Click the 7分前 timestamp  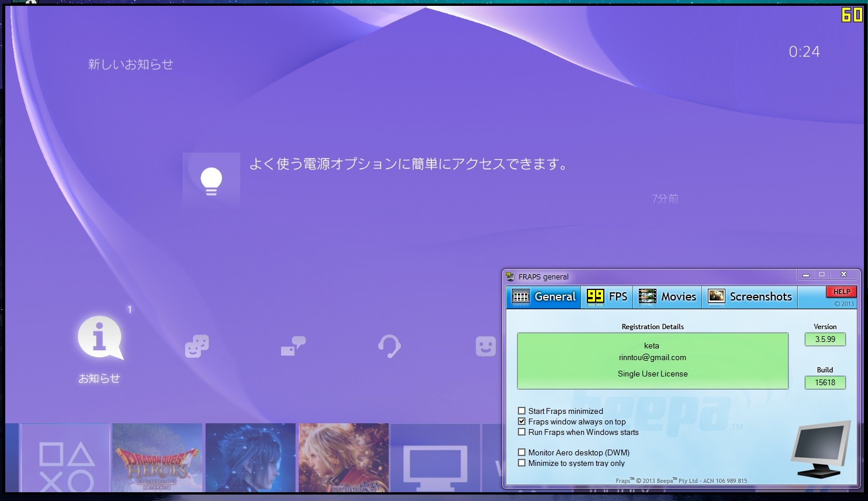tap(665, 199)
